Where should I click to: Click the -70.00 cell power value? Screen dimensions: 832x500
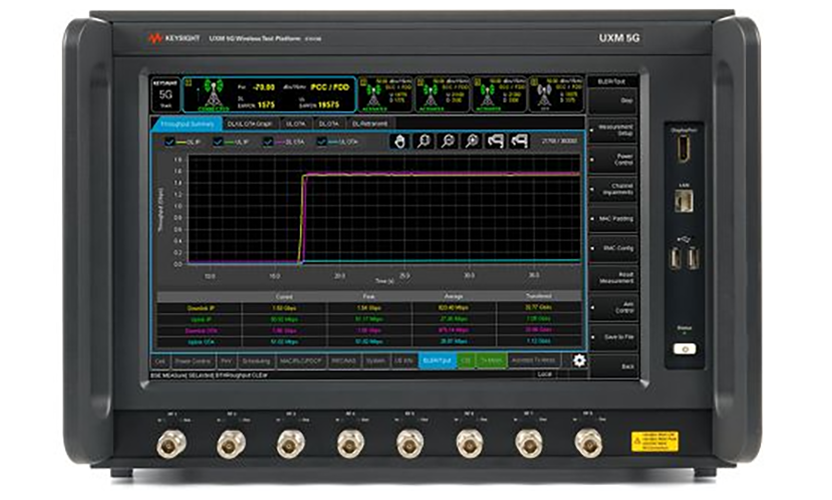coord(264,87)
